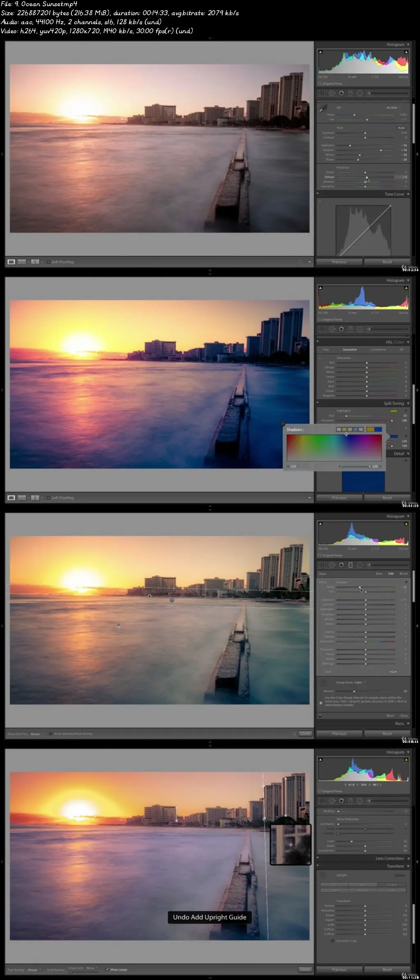Viewport: 420px width, 980px height.
Task: Switch to the Hue tab in HSL panel
Action: point(326,350)
